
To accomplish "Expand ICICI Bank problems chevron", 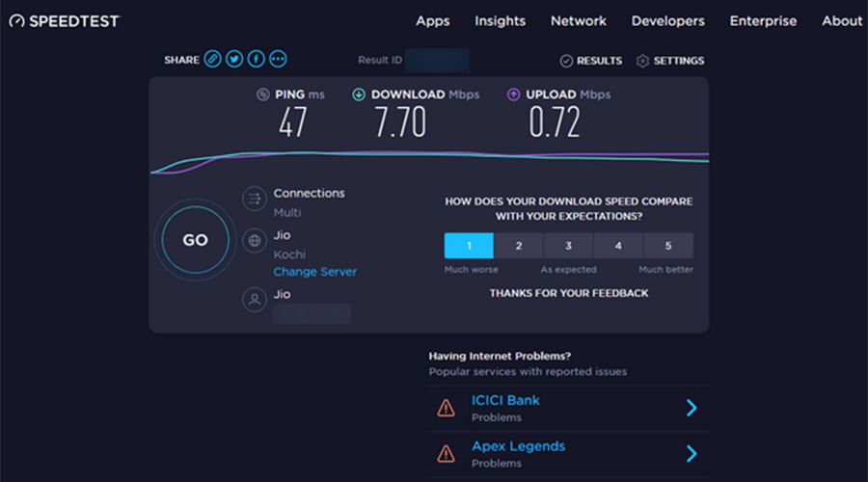I will (692, 408).
